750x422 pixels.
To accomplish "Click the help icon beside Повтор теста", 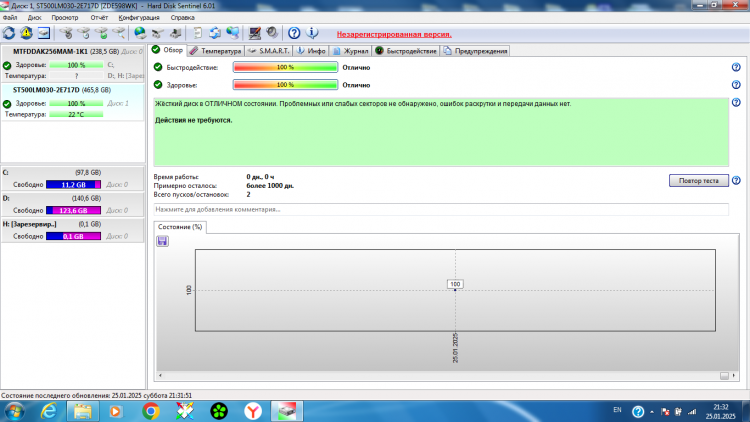I will (736, 180).
